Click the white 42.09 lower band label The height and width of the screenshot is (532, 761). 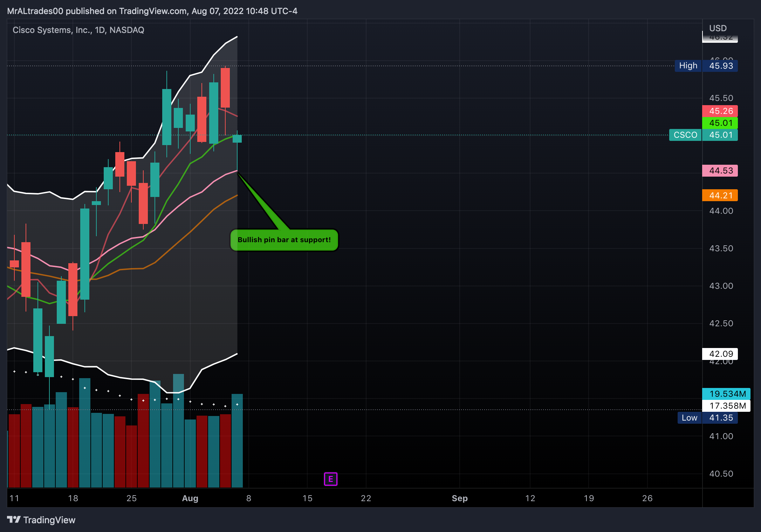click(720, 354)
